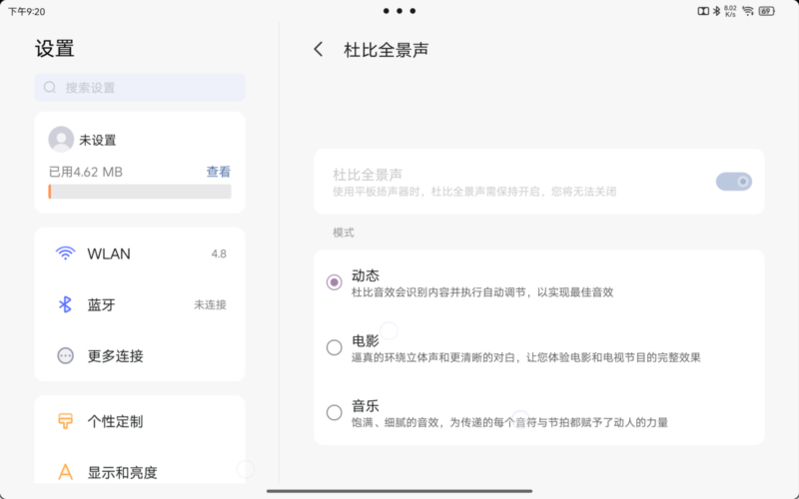The height and width of the screenshot is (499, 799).
Task: Open the 更多连接 settings entry
Action: click(140, 356)
